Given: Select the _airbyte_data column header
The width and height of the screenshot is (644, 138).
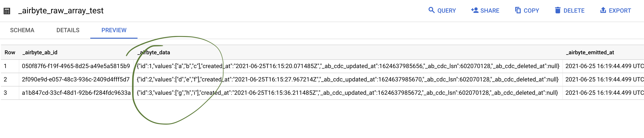Looking at the screenshot, I should 154,52.
